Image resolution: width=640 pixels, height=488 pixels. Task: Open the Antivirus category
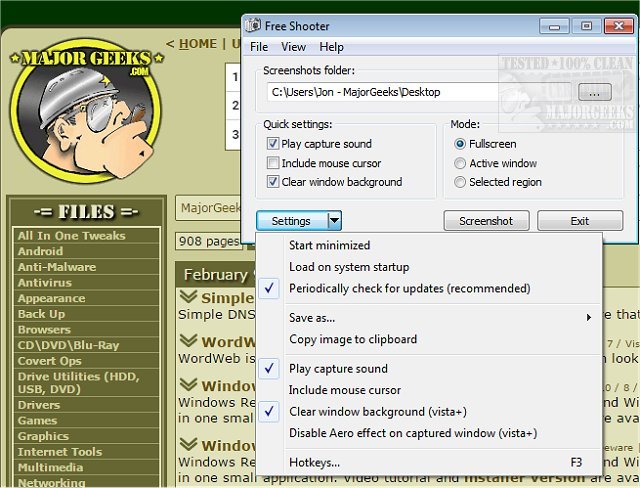86,282
